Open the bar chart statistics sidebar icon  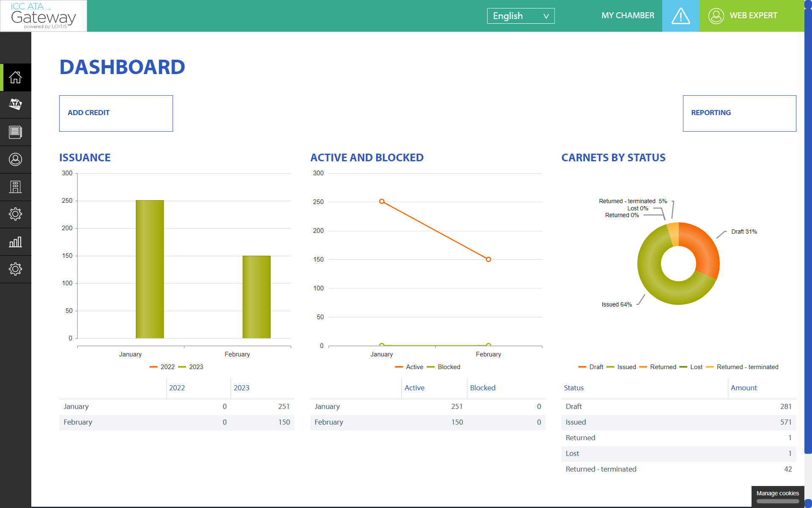[x=16, y=242]
